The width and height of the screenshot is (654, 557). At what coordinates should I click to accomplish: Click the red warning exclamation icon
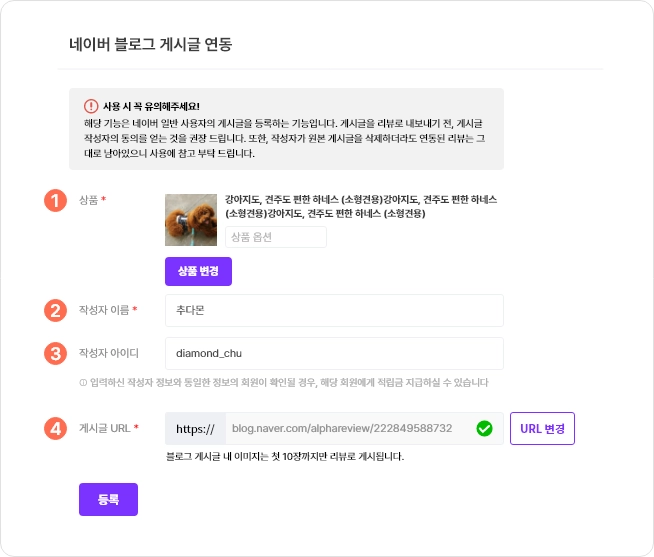click(91, 105)
